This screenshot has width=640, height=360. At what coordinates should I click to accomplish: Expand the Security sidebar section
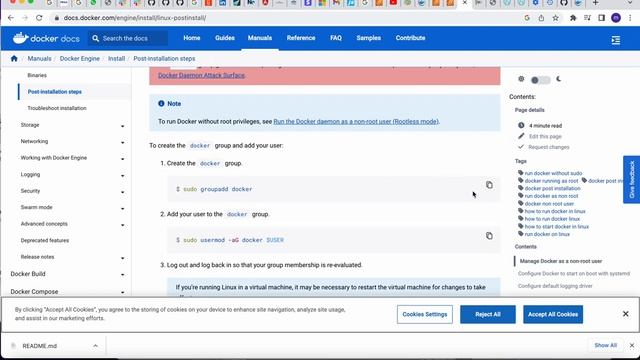(x=122, y=192)
